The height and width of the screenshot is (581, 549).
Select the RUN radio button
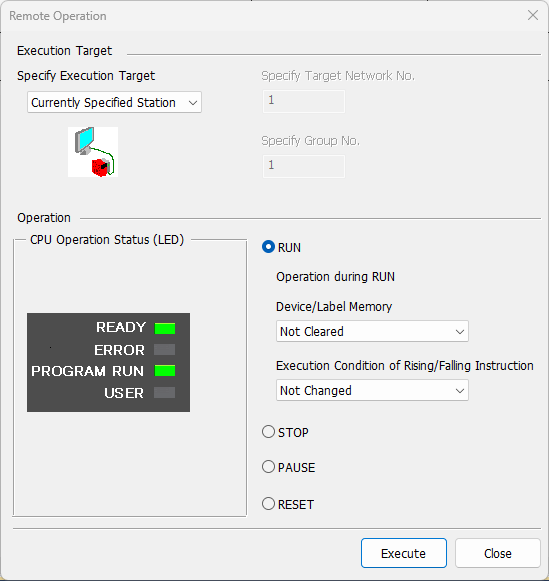[268, 247]
